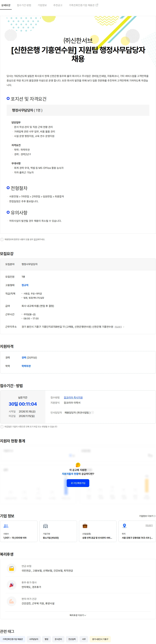The image size is (156, 644).
Task: Click 서울 강동구 강동대로 143-64 address text
Action: pos(137,537)
